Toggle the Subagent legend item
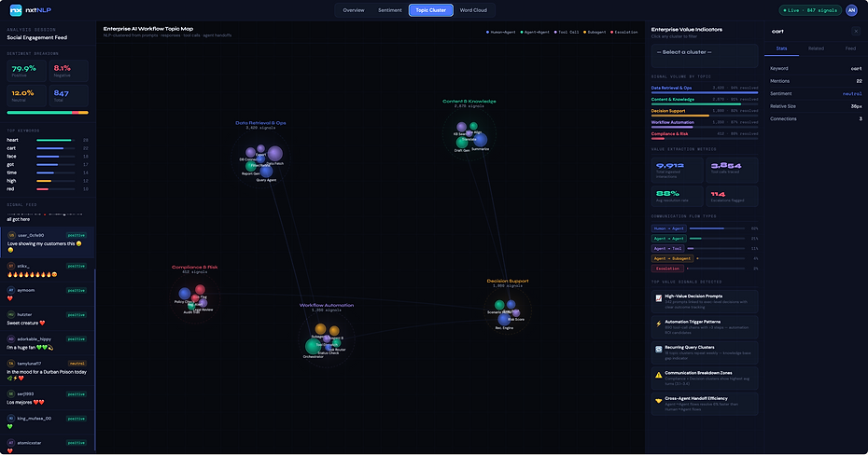The height and width of the screenshot is (455, 868). [x=595, y=32]
